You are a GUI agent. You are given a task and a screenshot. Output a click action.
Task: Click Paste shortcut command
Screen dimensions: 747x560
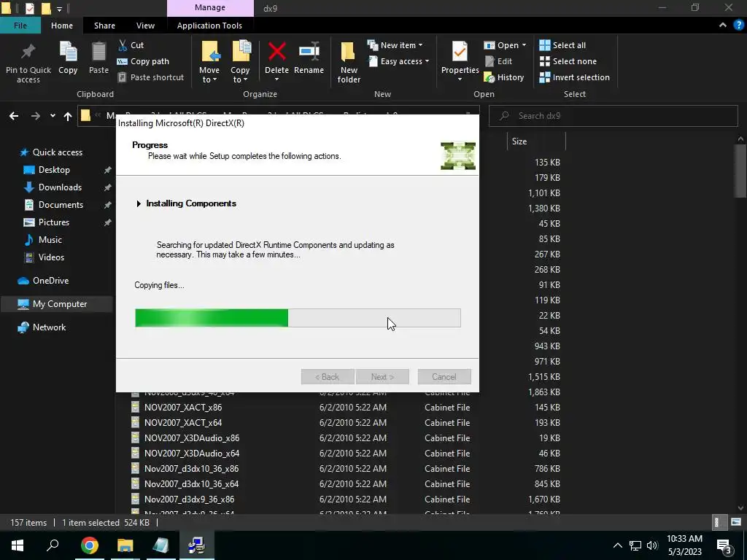pos(150,77)
